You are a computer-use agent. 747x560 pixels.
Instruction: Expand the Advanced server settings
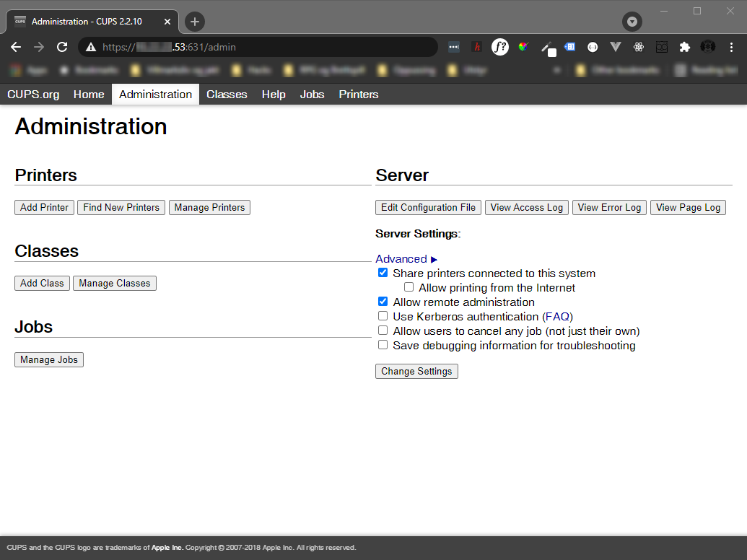pos(406,259)
